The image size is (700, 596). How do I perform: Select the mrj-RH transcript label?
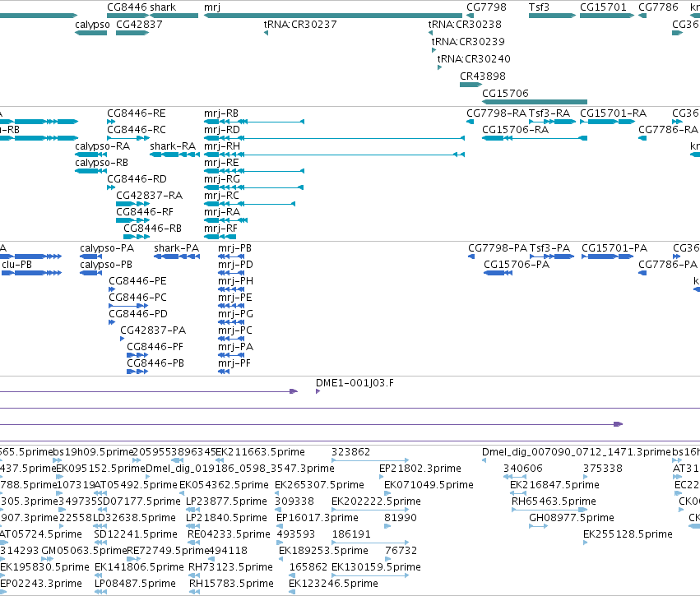click(222, 146)
